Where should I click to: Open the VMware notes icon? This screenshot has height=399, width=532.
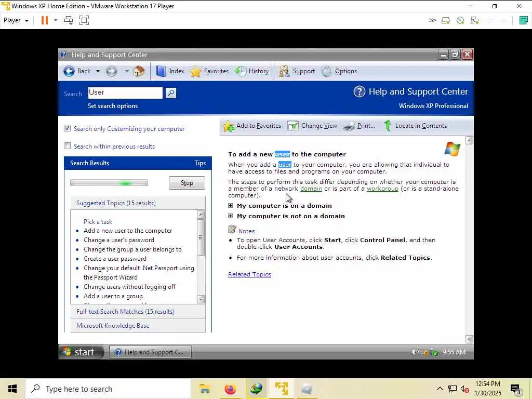pos(524,20)
